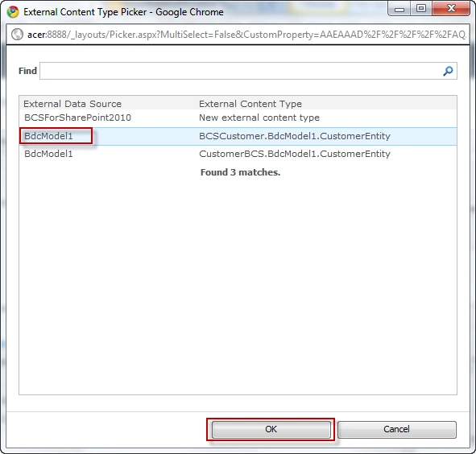Image resolution: width=476 pixels, height=454 pixels.
Task: Click BdcModel1 in the CustomerBCS row
Action: (x=48, y=155)
